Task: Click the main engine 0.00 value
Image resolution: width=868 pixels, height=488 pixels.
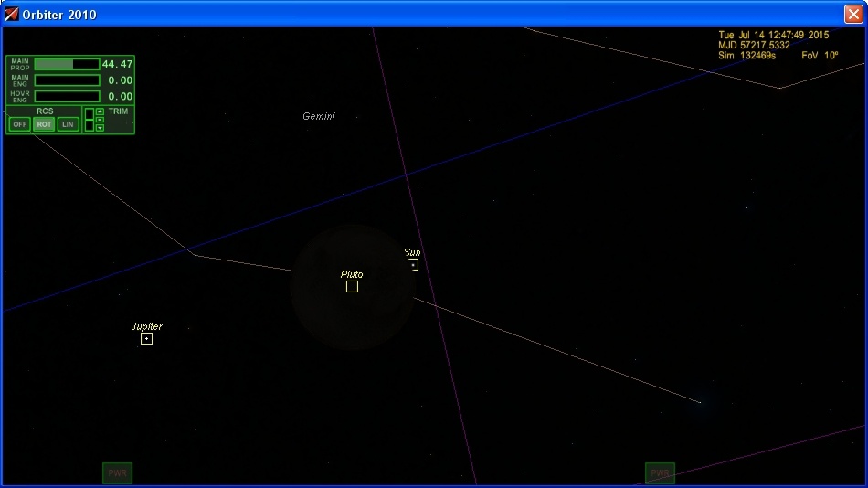Action: tap(120, 80)
